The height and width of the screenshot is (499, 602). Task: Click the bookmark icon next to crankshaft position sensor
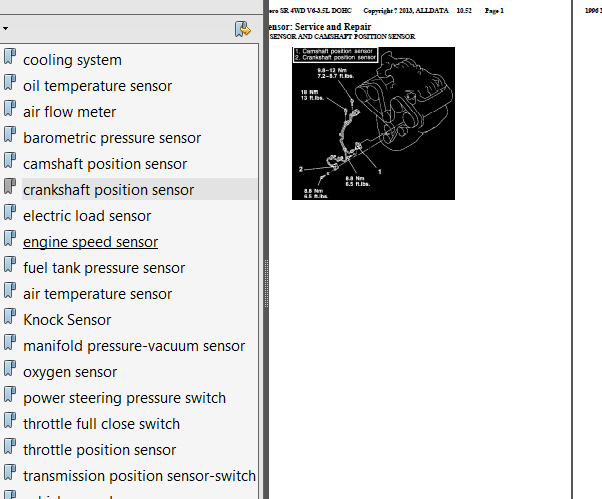click(10, 186)
